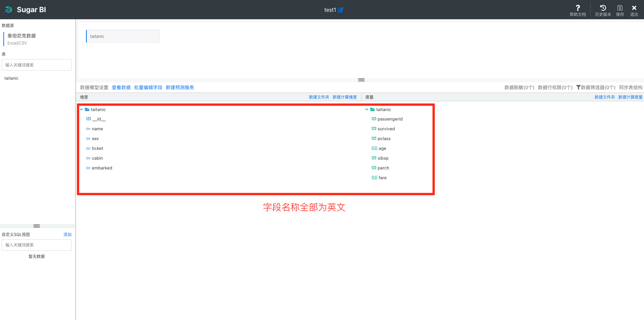Open 批量编辑字段 batch edit fields
The width and height of the screenshot is (644, 320).
click(148, 87)
